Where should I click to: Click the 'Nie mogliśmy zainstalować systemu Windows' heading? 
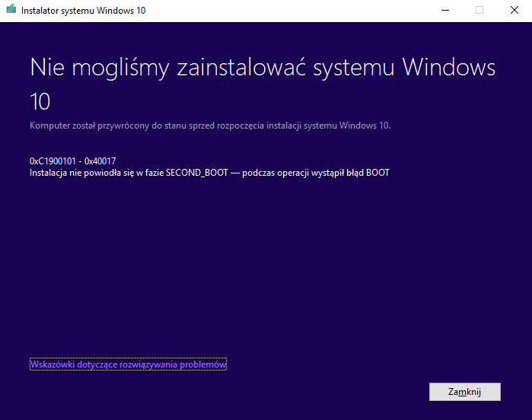[x=263, y=84]
